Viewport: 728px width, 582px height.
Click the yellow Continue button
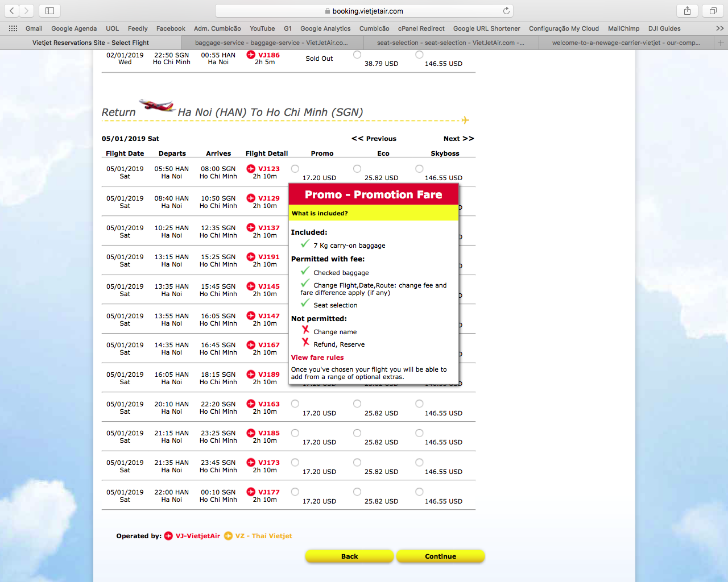[440, 556]
